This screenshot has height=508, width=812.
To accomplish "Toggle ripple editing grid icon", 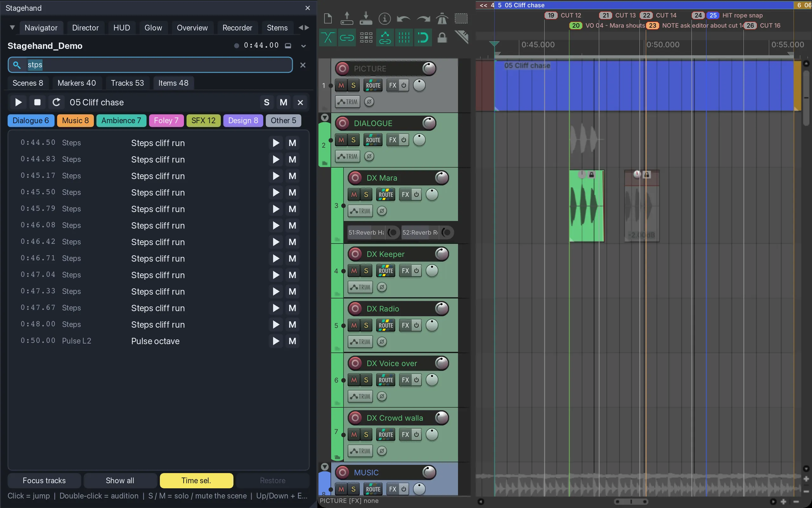I will click(x=366, y=38).
